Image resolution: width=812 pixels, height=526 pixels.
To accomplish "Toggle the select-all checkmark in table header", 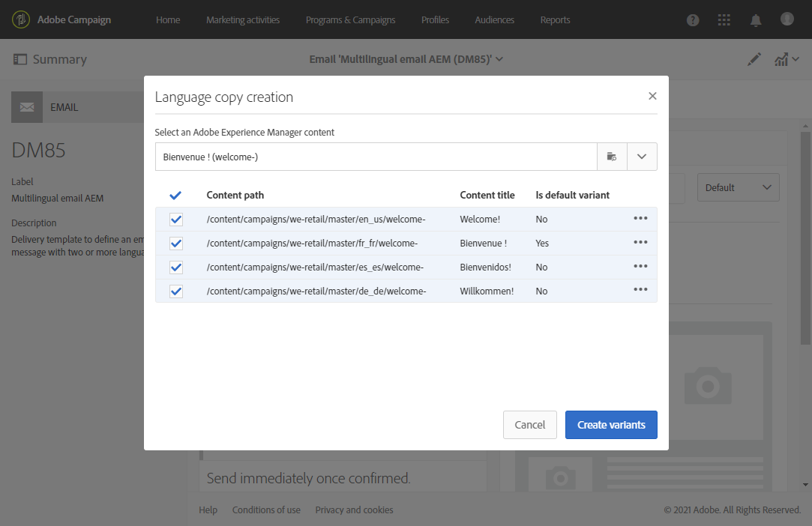I will (175, 196).
